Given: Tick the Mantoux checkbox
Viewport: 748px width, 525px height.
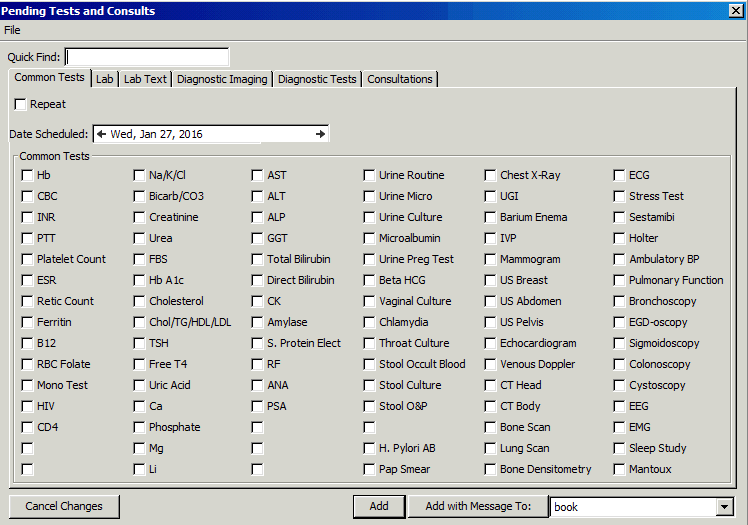Looking at the screenshot, I should pyautogui.click(x=619, y=469).
